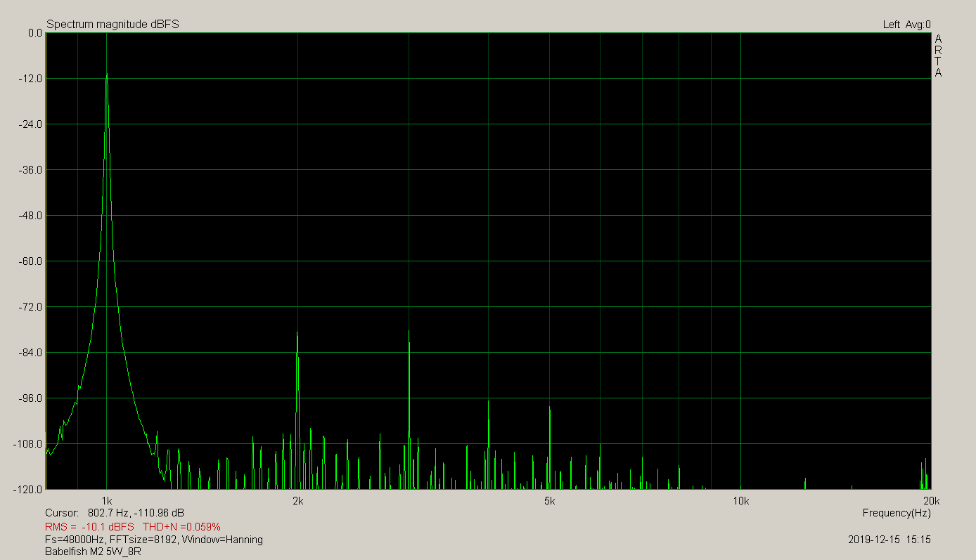Click the -108.0 dB axis label
The image size is (976, 560).
pyautogui.click(x=30, y=444)
